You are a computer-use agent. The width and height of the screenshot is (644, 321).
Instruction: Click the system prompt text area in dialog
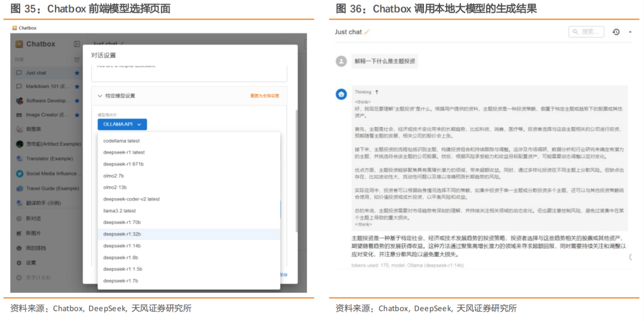(x=189, y=73)
